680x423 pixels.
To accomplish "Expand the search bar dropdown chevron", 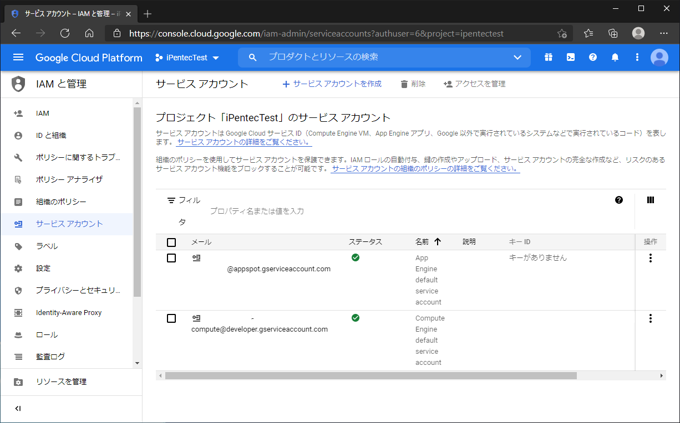I will click(x=517, y=57).
